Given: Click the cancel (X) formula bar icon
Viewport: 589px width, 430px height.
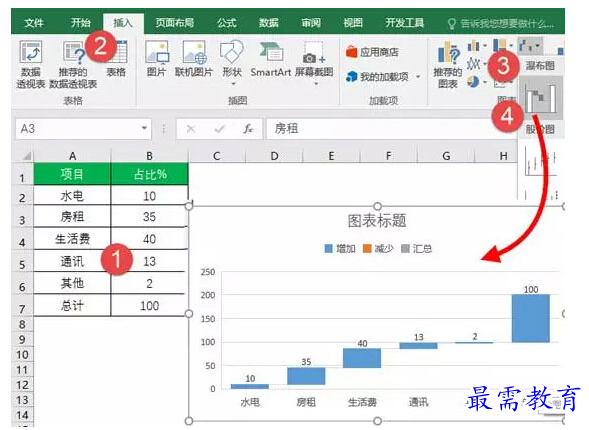Looking at the screenshot, I should point(191,129).
